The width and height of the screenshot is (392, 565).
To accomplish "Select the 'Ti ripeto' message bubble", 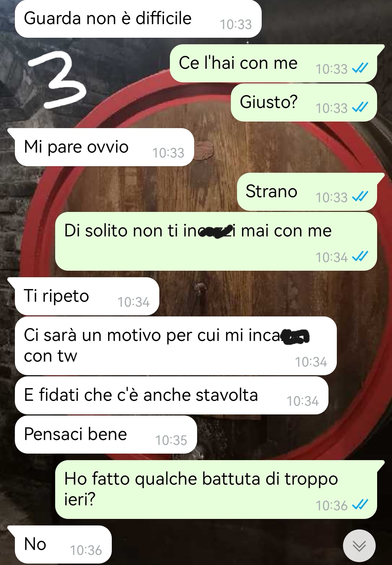I will (87, 296).
